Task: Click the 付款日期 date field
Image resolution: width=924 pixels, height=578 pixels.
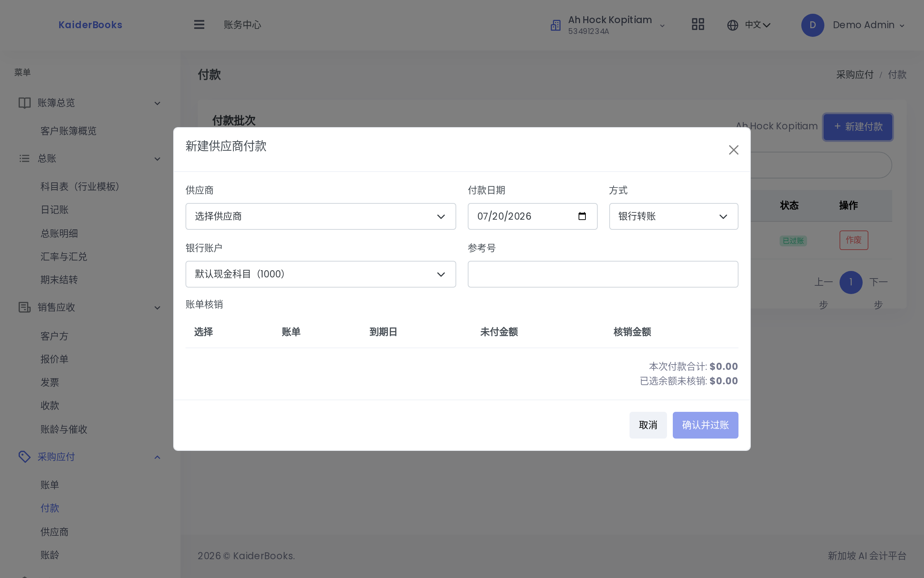Action: [x=532, y=216]
